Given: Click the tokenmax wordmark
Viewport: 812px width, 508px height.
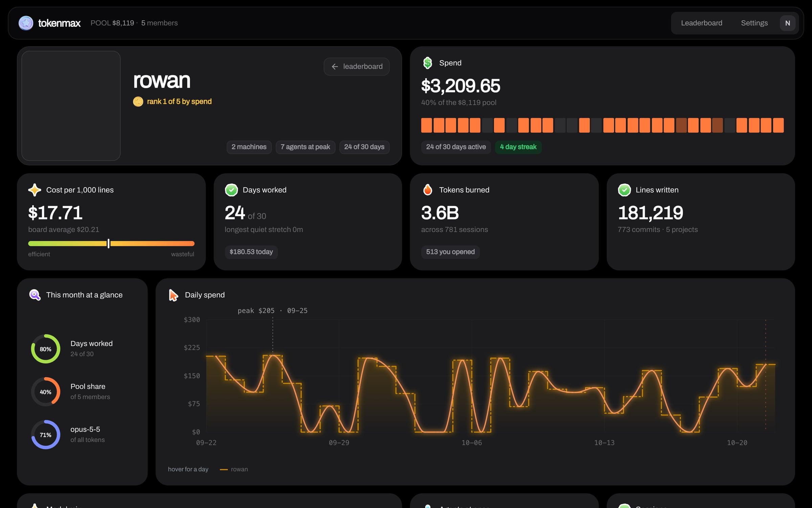Looking at the screenshot, I should pos(59,23).
